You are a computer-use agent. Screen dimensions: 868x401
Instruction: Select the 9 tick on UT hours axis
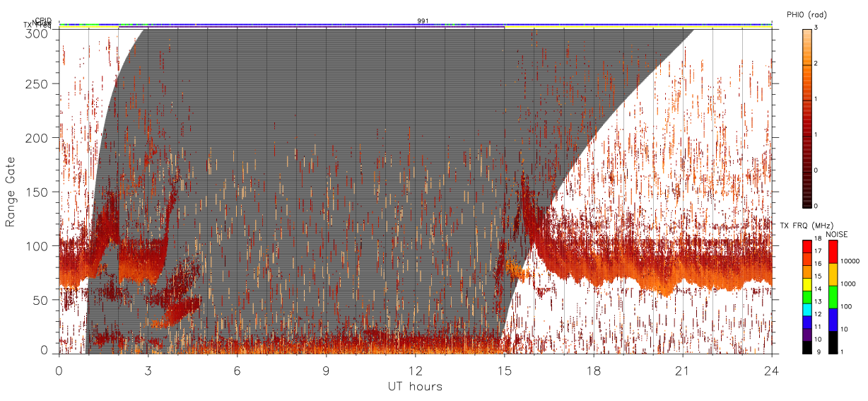coord(327,371)
